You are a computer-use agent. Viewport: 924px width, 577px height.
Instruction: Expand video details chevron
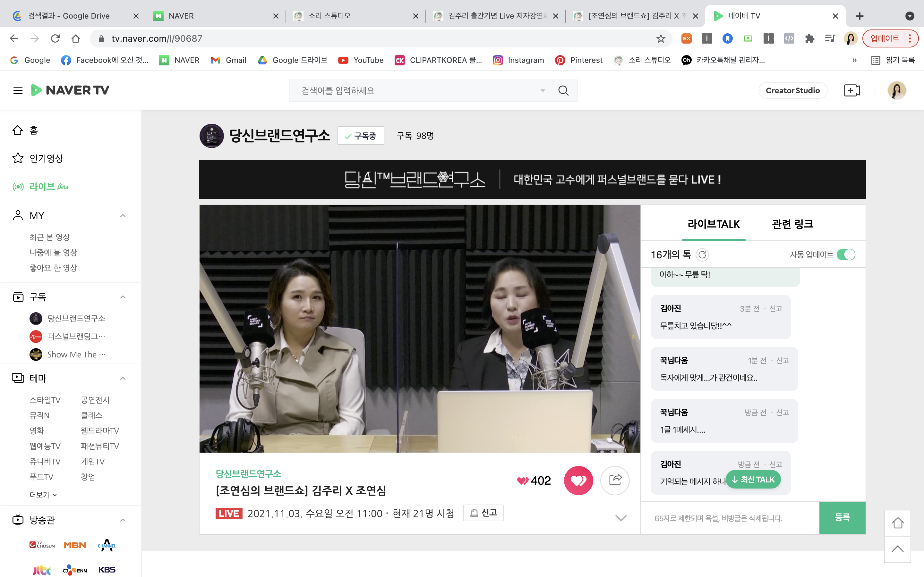click(x=621, y=518)
